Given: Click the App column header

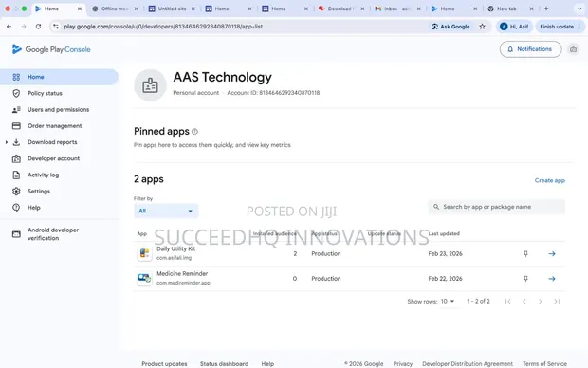Looking at the screenshot, I should point(141,233).
